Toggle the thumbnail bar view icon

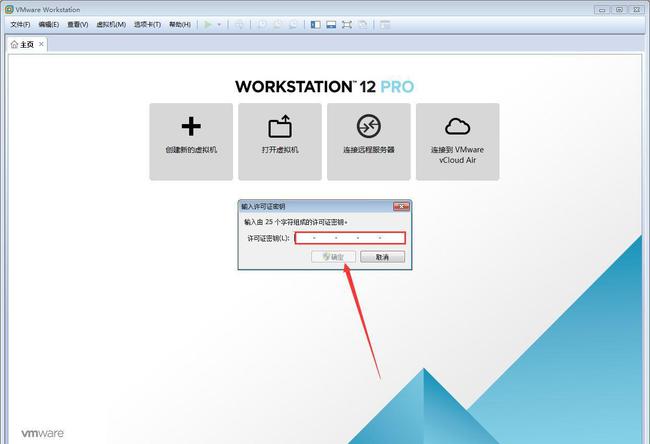[331, 25]
